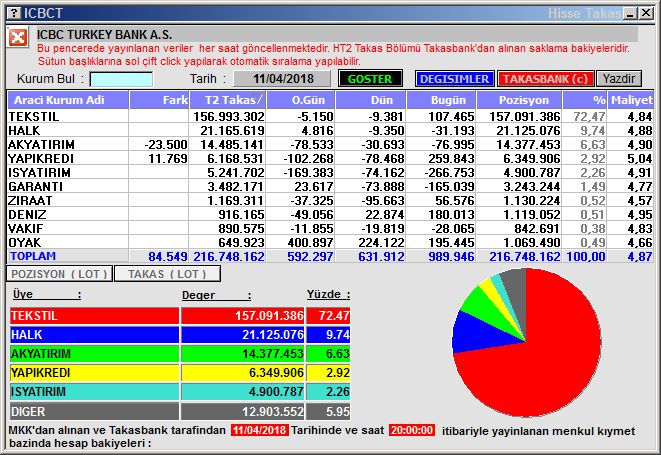The height and width of the screenshot is (455, 661).
Task: Click the yellow YAPIKREDI legend bar
Action: click(x=94, y=373)
